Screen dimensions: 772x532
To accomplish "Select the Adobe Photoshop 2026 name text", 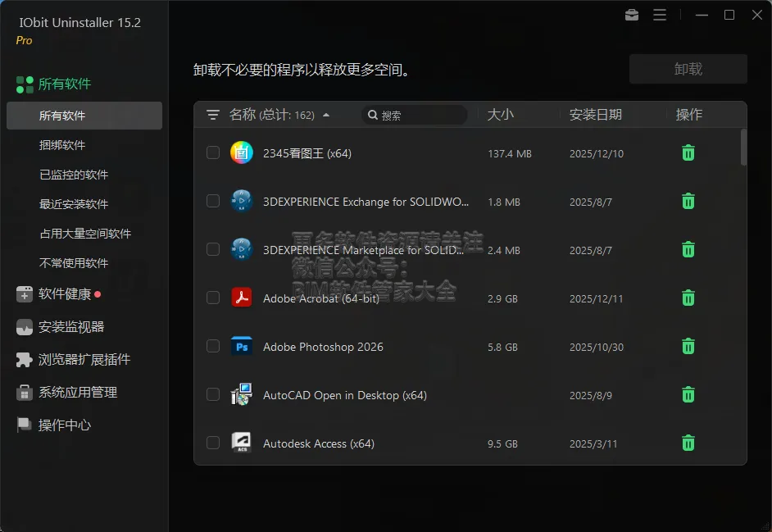I will click(323, 347).
